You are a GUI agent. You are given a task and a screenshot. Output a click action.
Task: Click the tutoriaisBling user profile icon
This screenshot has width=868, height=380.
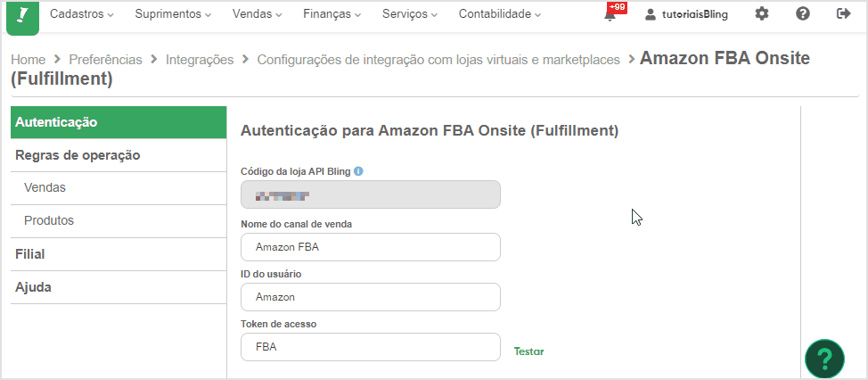pyautogui.click(x=651, y=14)
